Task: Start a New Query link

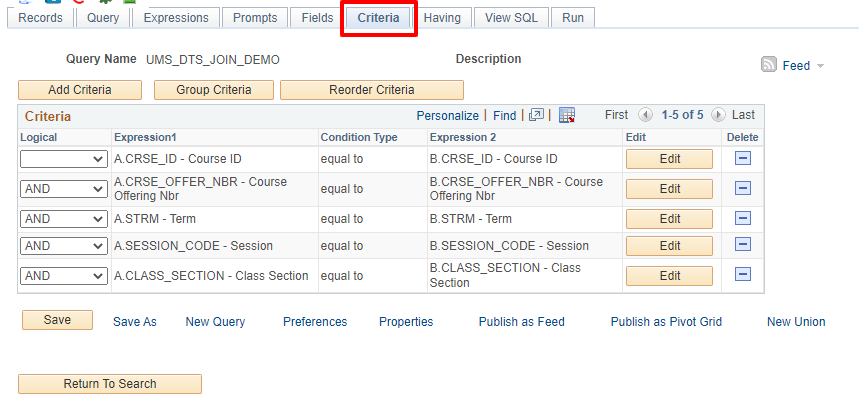Action: tap(215, 322)
